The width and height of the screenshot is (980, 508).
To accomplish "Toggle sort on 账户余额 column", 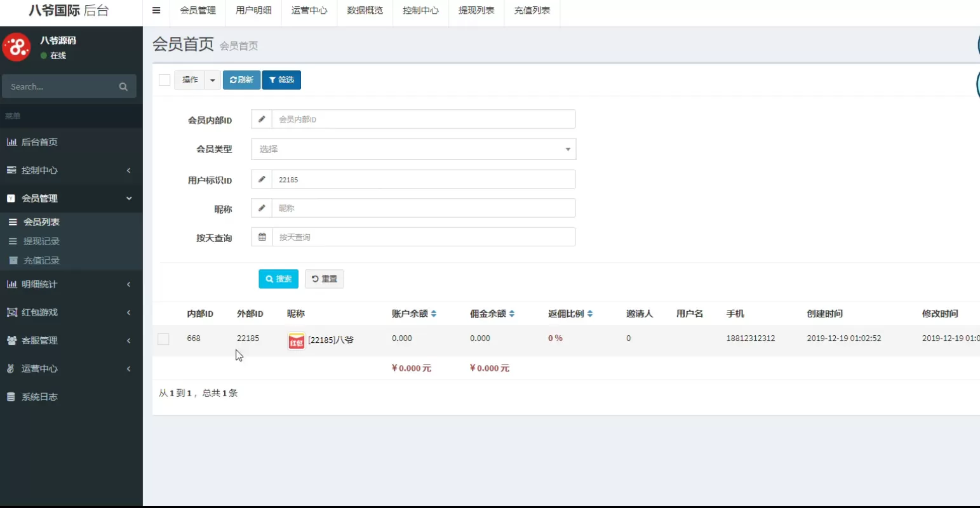I will [x=433, y=313].
